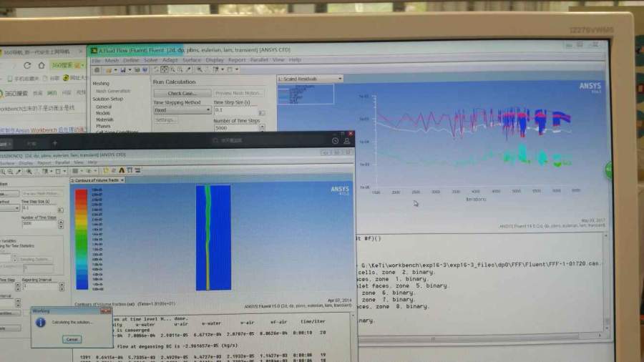Click the green band of contour color legend
The image size is (644, 362).
82,244
